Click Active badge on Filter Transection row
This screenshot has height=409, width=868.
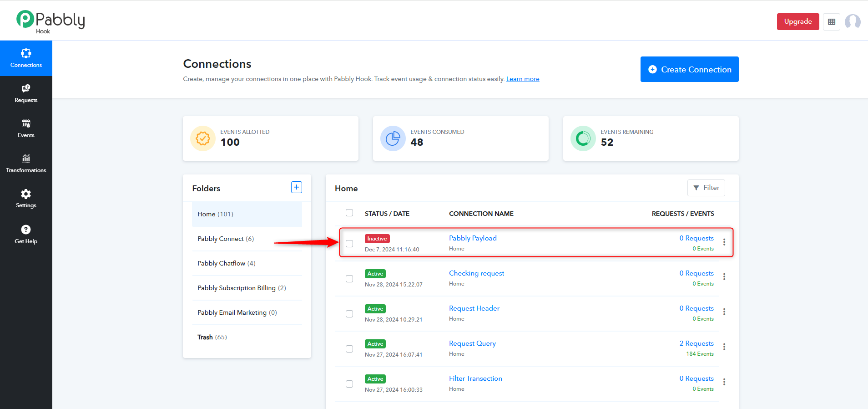(x=375, y=379)
